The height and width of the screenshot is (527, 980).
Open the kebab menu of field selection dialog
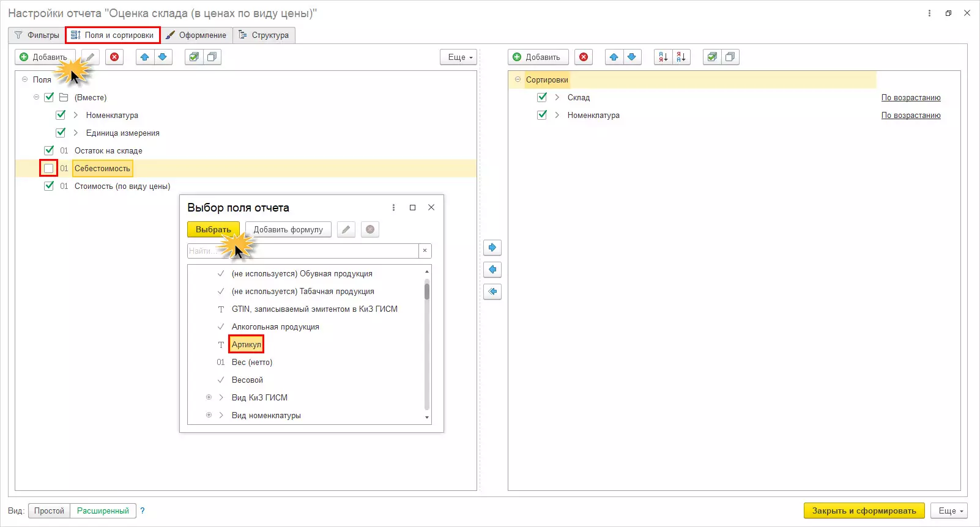(393, 207)
